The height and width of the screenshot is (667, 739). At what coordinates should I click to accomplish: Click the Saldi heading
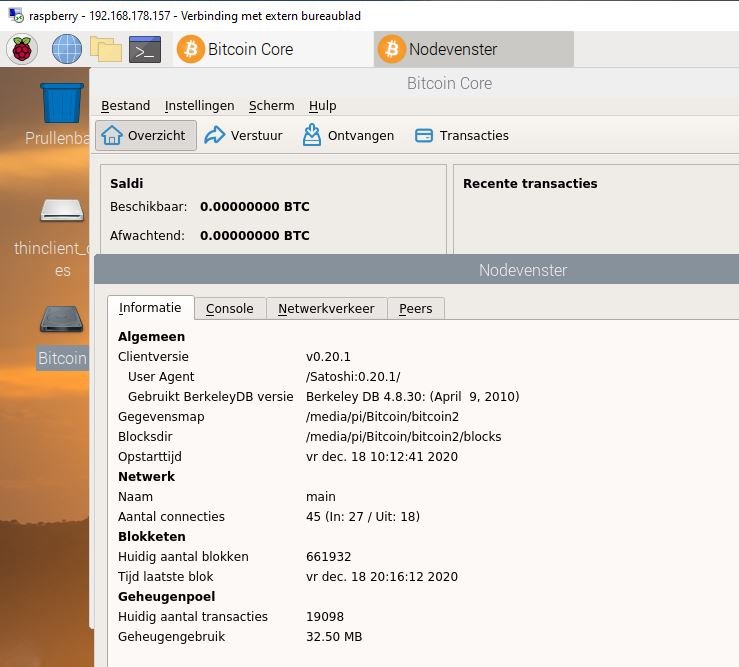(x=126, y=183)
